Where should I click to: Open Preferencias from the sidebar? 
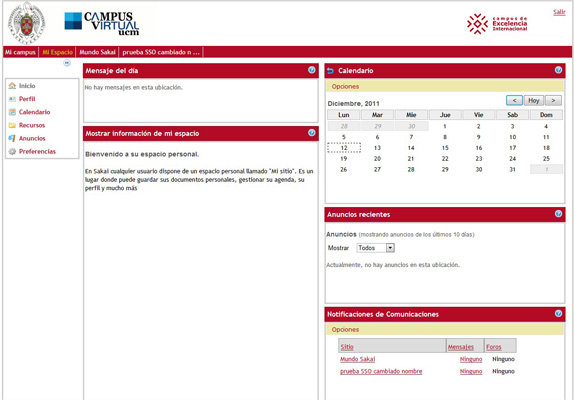pos(37,152)
